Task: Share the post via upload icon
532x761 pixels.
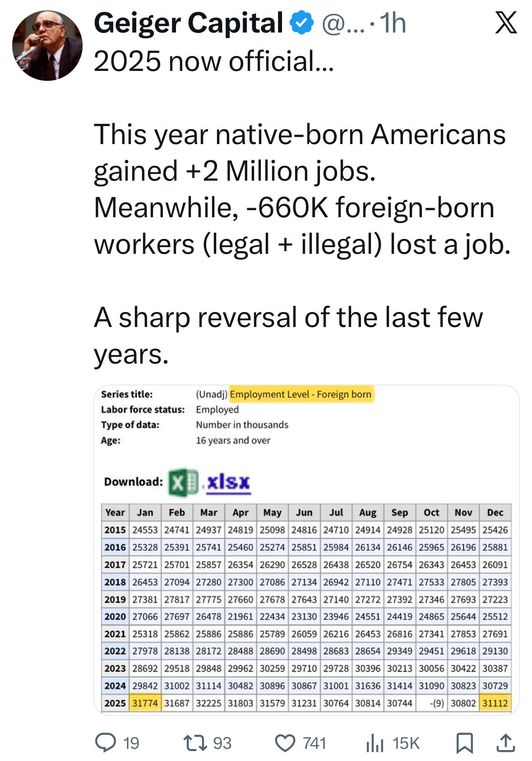Action: (505, 743)
